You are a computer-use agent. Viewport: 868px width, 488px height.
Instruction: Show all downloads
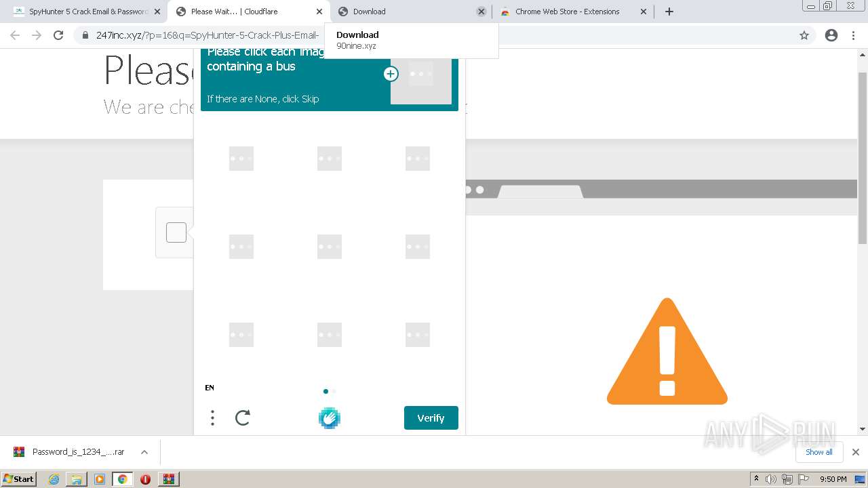(819, 452)
